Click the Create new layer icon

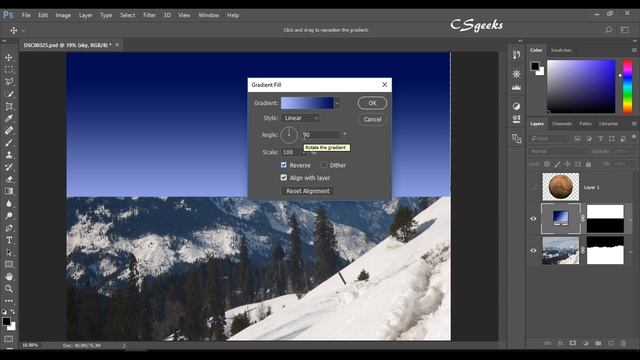(x=611, y=343)
